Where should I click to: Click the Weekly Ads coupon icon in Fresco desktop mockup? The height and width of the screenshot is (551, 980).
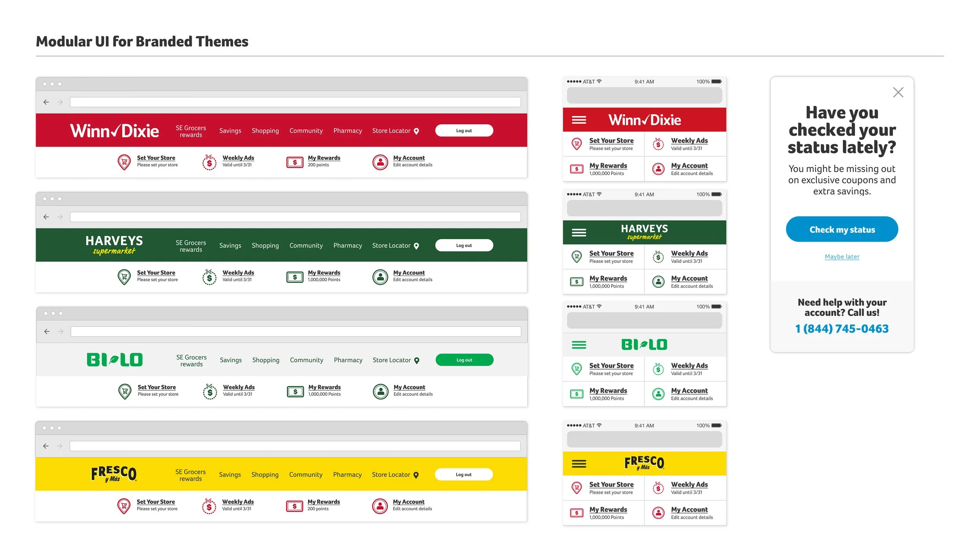coord(209,506)
